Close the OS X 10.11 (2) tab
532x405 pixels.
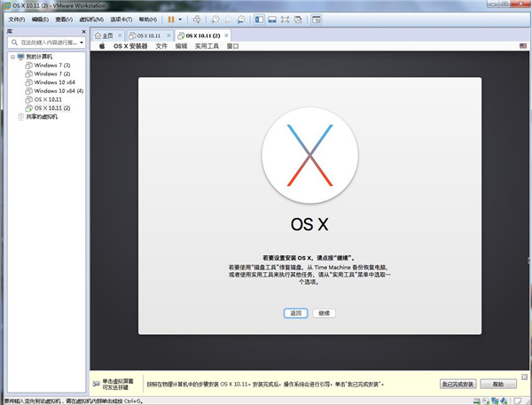coord(226,35)
